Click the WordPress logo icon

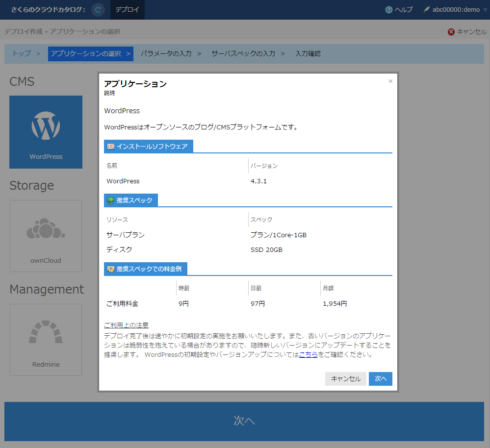pos(46,126)
